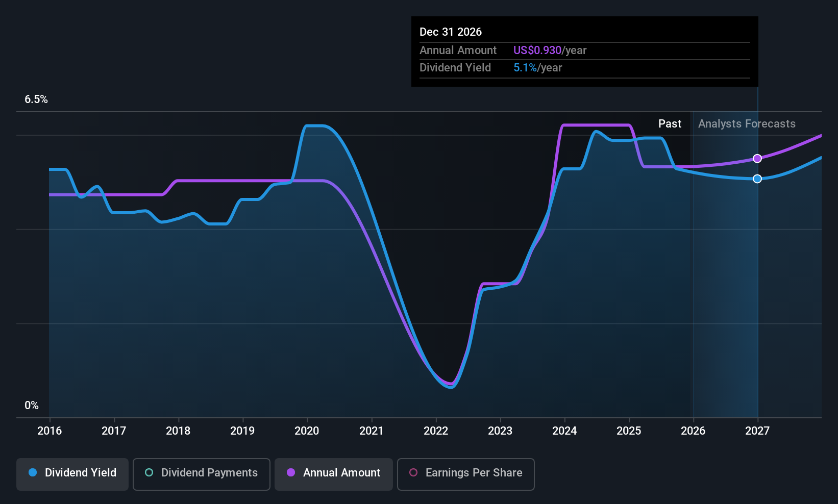
Task: Select the blue Dividend Yield marker on chart
Action: click(x=757, y=179)
